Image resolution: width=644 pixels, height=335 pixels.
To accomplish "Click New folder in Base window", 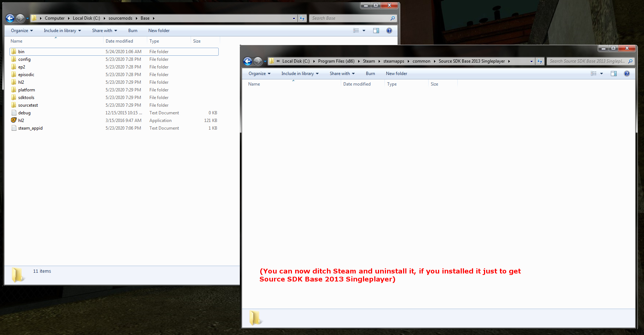I will point(159,31).
